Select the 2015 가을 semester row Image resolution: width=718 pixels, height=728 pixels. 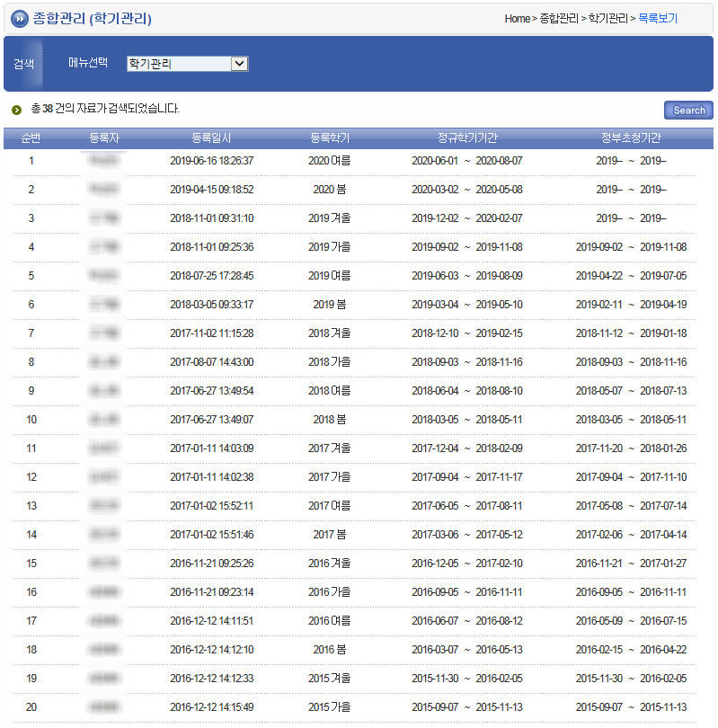coord(330,707)
